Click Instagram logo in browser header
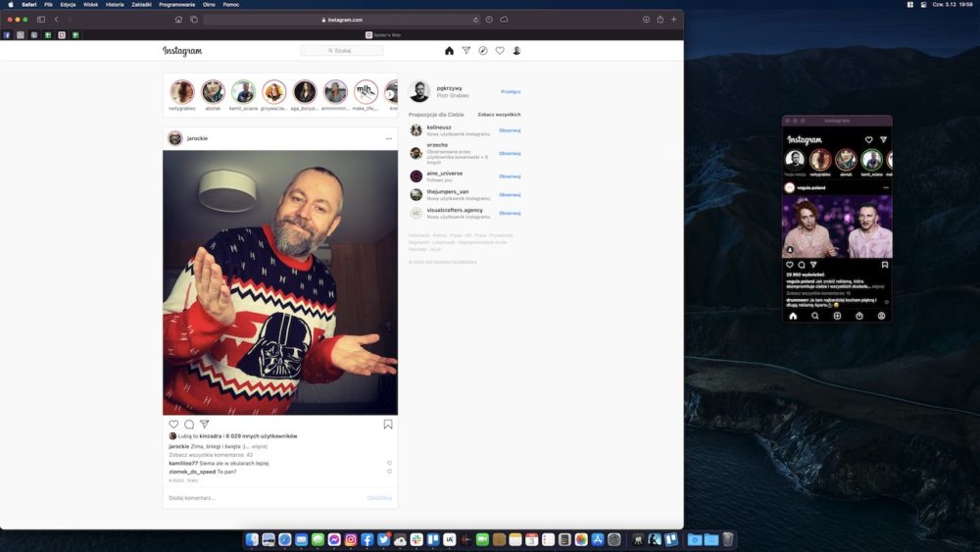The image size is (980, 552). point(182,51)
